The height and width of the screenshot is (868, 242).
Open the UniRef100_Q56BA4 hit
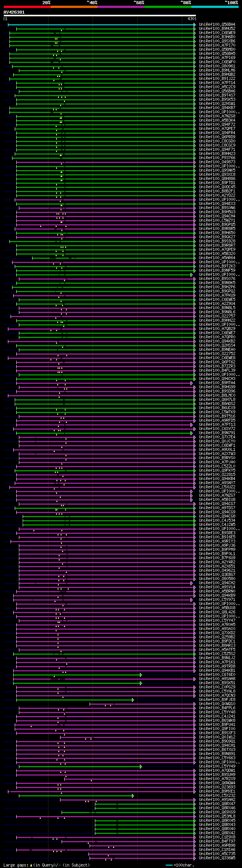pos(217,25)
